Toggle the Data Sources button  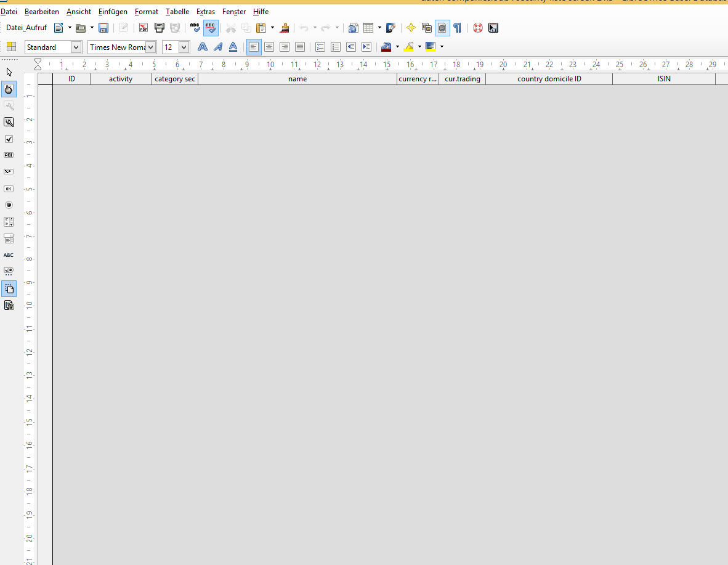[x=442, y=28]
